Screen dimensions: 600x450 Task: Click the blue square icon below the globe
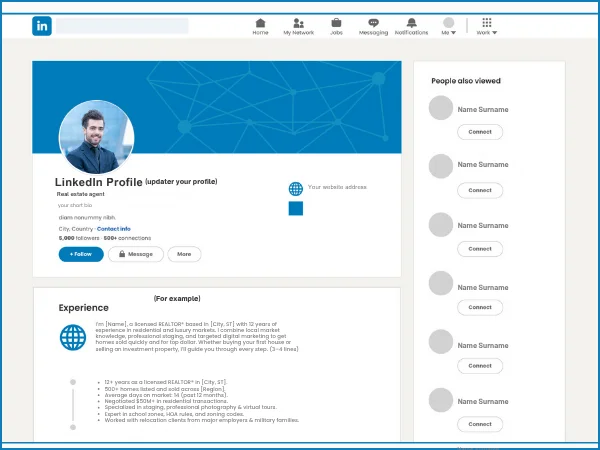(x=296, y=209)
